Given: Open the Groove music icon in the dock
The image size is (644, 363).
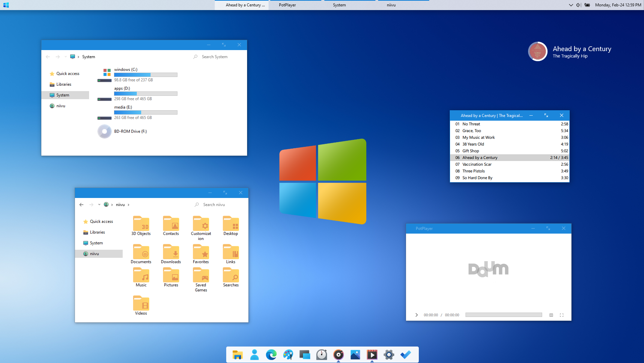Looking at the screenshot, I should pyautogui.click(x=338, y=355).
